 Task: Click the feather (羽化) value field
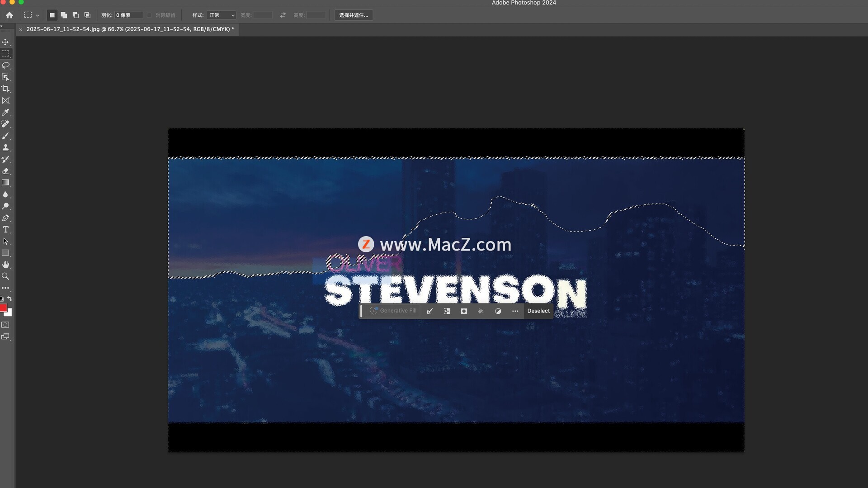click(x=128, y=15)
